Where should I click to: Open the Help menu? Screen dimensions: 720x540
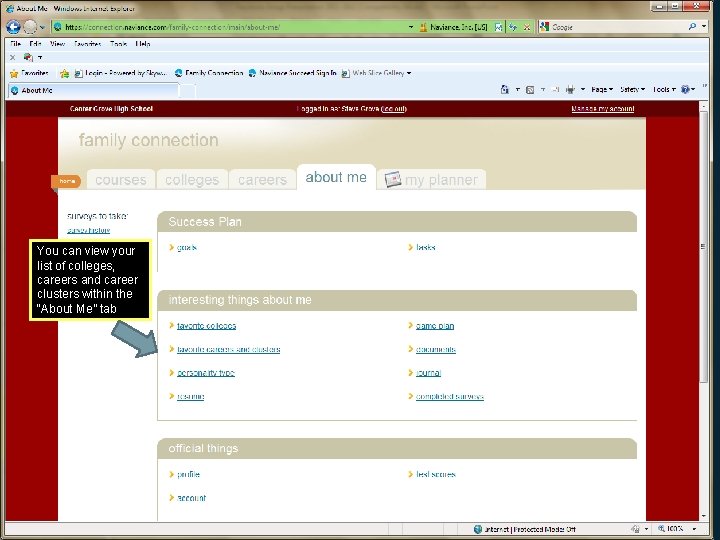click(x=143, y=44)
